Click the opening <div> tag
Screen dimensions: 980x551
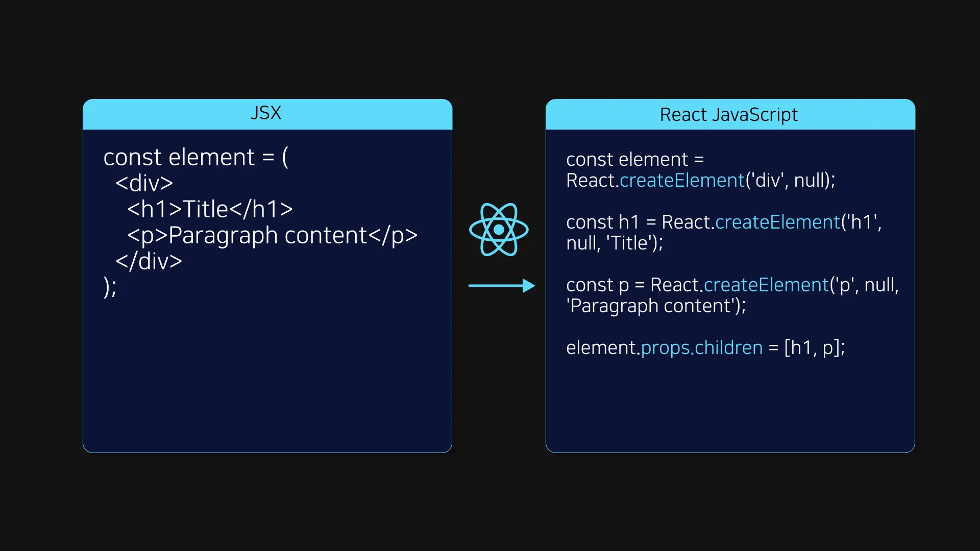point(144,183)
